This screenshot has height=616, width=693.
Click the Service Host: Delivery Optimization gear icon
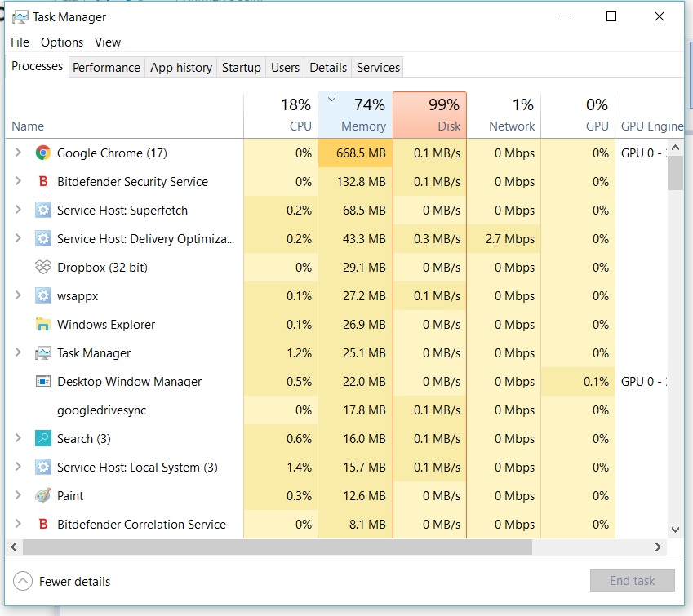pyautogui.click(x=43, y=238)
